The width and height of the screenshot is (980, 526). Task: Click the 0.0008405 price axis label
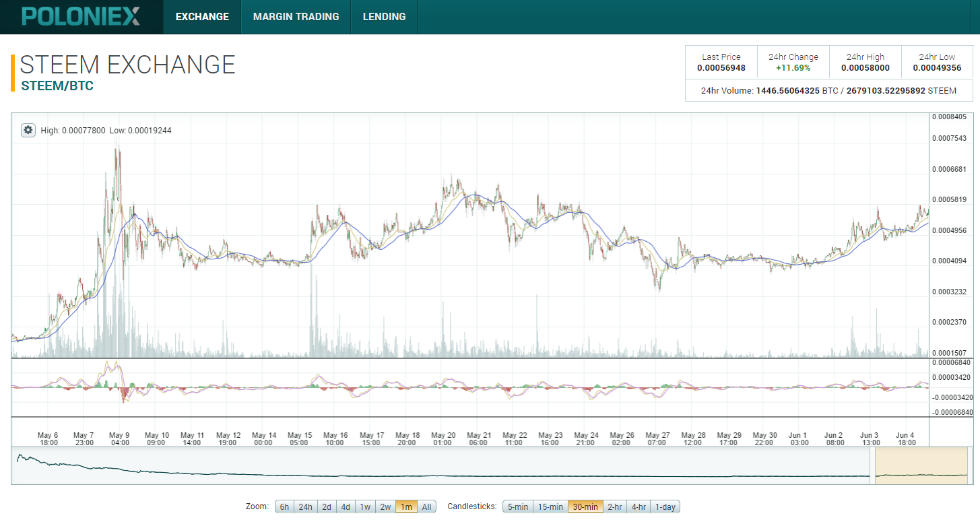[949, 117]
